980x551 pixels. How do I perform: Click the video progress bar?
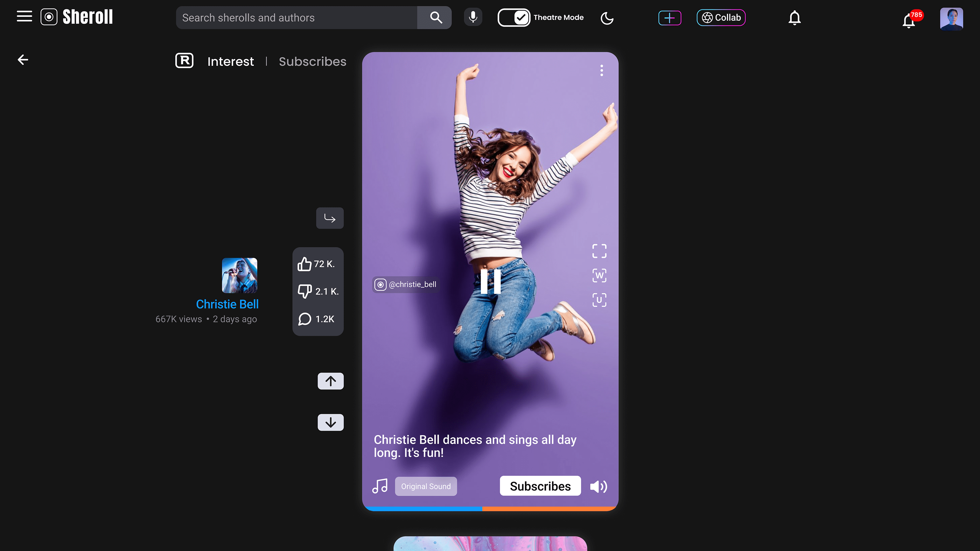490,508
